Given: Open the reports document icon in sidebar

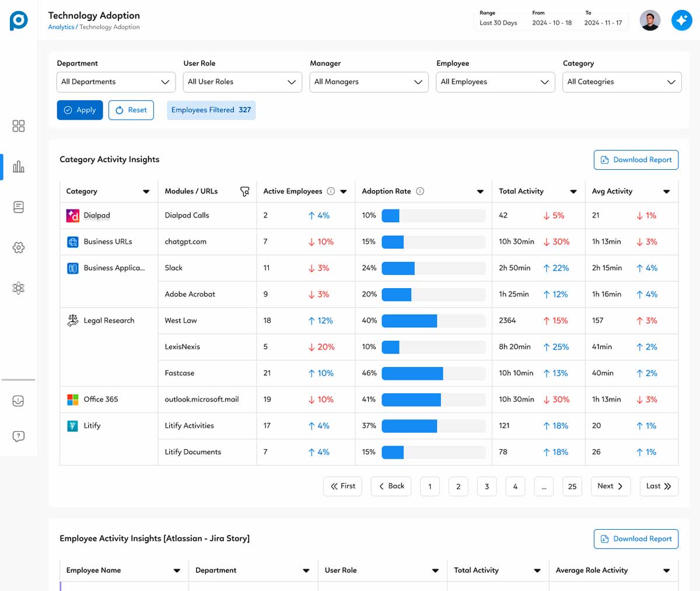Looking at the screenshot, I should coord(18,207).
